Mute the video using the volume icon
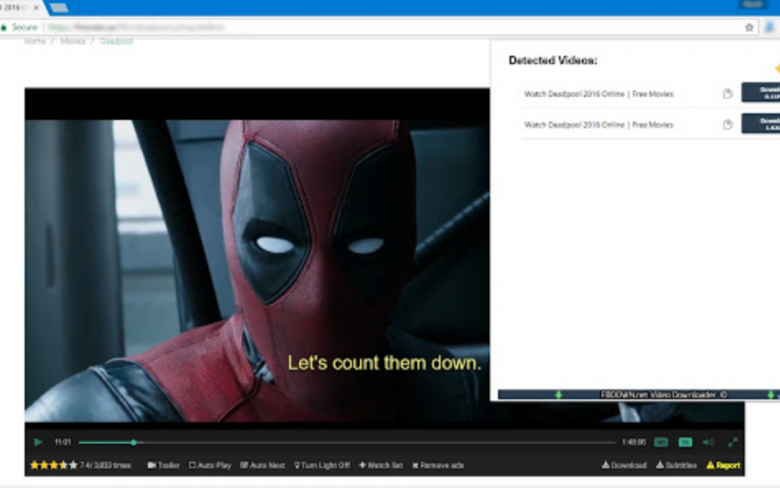The image size is (780, 488). coord(708,442)
